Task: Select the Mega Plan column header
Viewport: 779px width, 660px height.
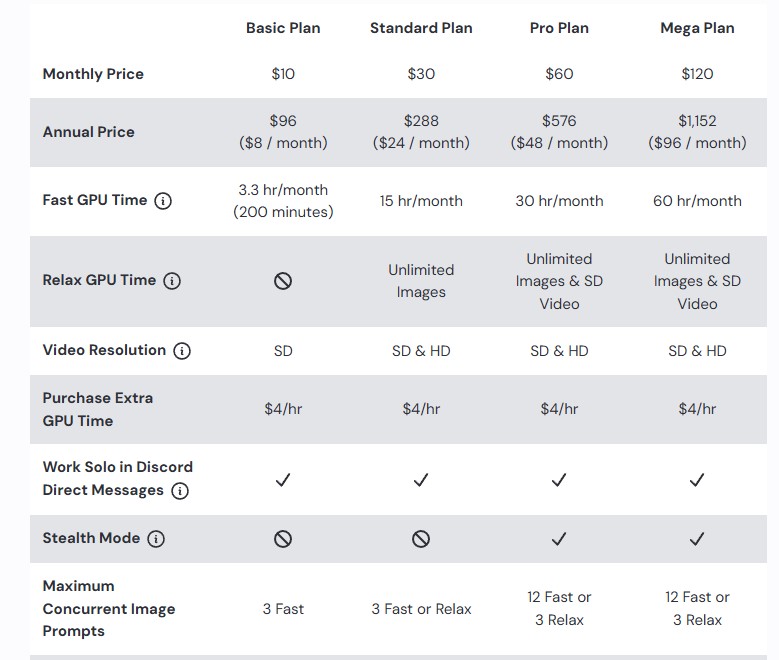Action: pos(698,28)
